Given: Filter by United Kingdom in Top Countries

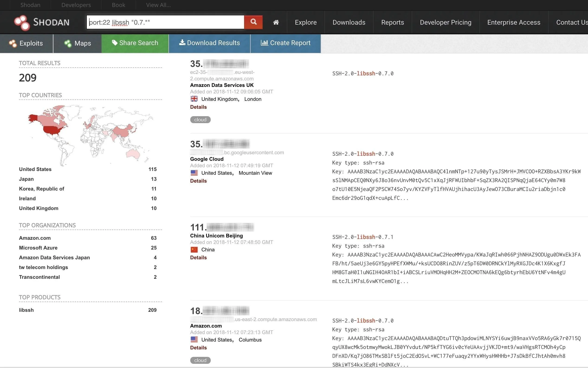Looking at the screenshot, I should click(x=39, y=208).
